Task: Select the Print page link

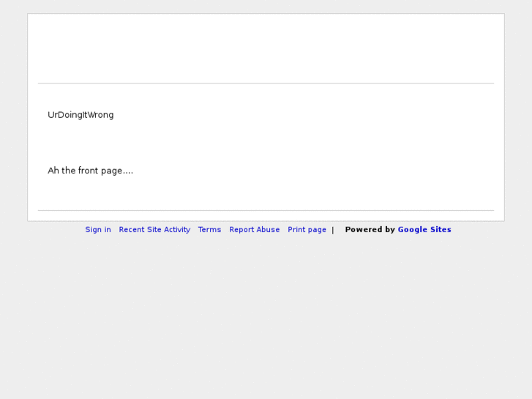Action: (x=307, y=230)
